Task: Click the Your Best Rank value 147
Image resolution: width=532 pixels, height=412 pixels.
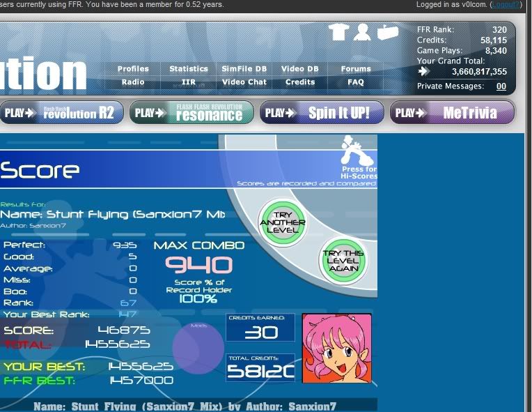Action: click(x=128, y=314)
